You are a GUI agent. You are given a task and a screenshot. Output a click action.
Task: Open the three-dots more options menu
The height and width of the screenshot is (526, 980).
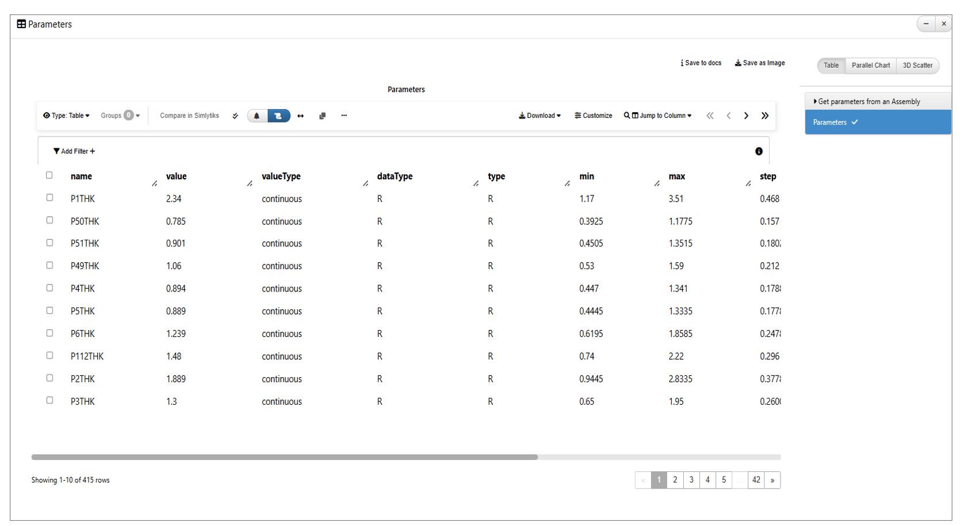[344, 116]
